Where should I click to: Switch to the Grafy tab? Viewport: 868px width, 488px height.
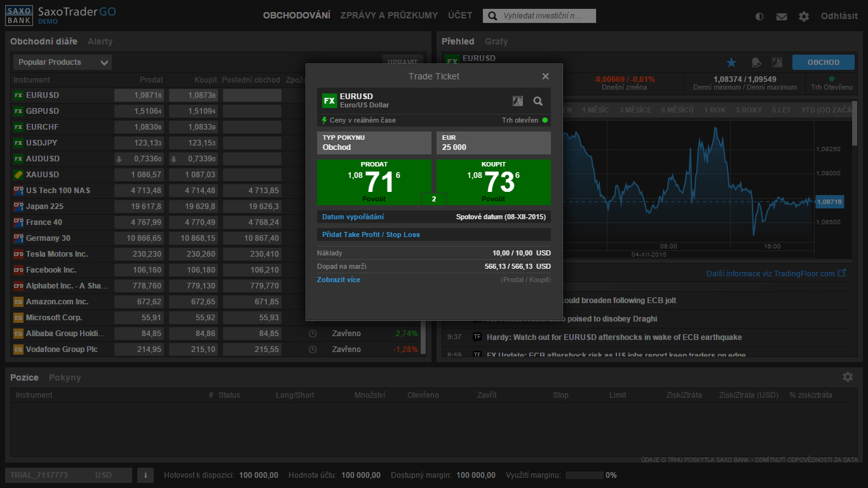pyautogui.click(x=496, y=41)
